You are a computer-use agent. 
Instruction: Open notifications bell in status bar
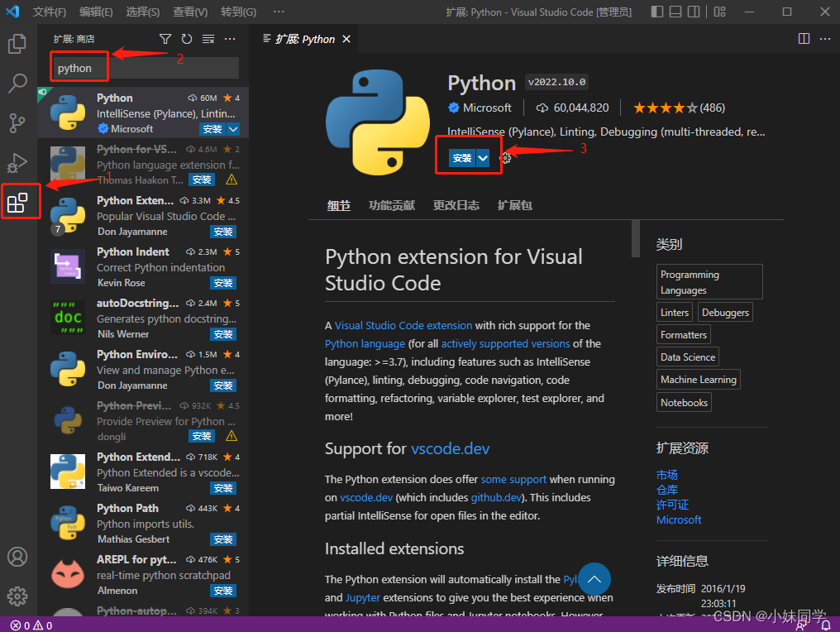(826, 625)
